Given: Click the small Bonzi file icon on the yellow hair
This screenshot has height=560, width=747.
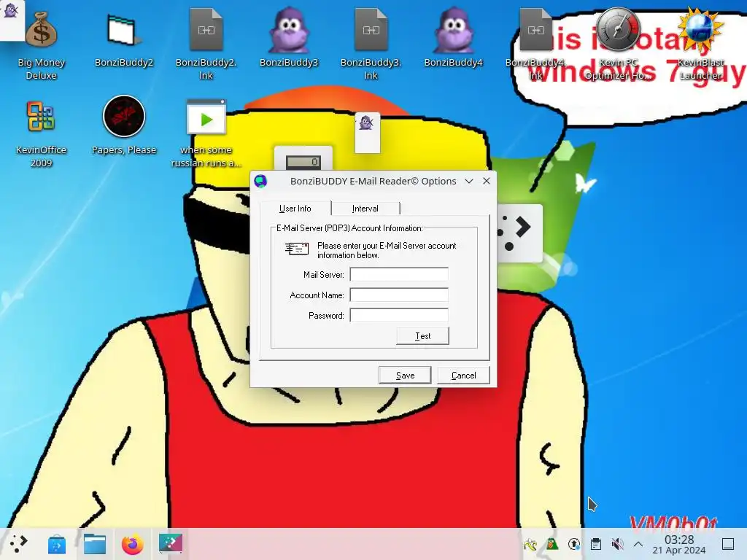Looking at the screenshot, I should pos(368,133).
